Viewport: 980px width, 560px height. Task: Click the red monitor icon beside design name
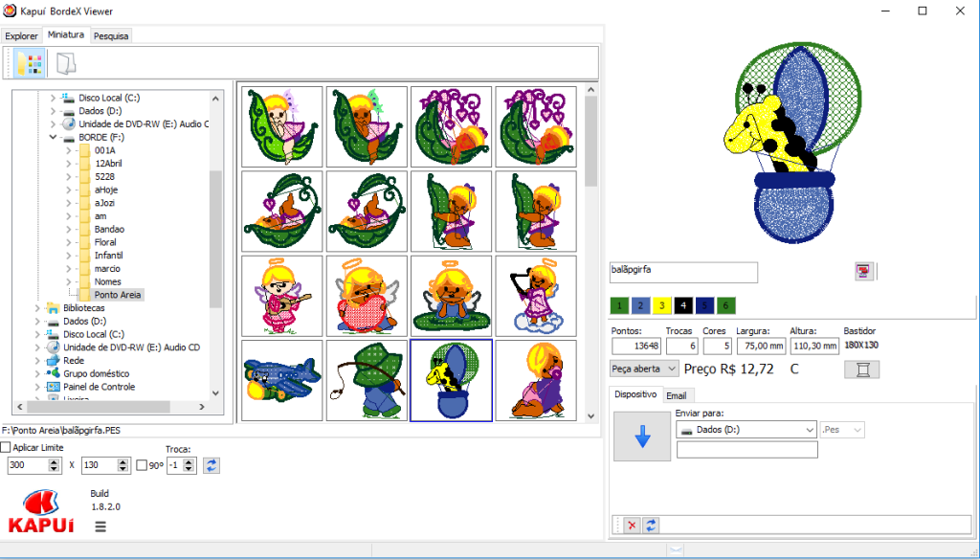click(x=863, y=271)
